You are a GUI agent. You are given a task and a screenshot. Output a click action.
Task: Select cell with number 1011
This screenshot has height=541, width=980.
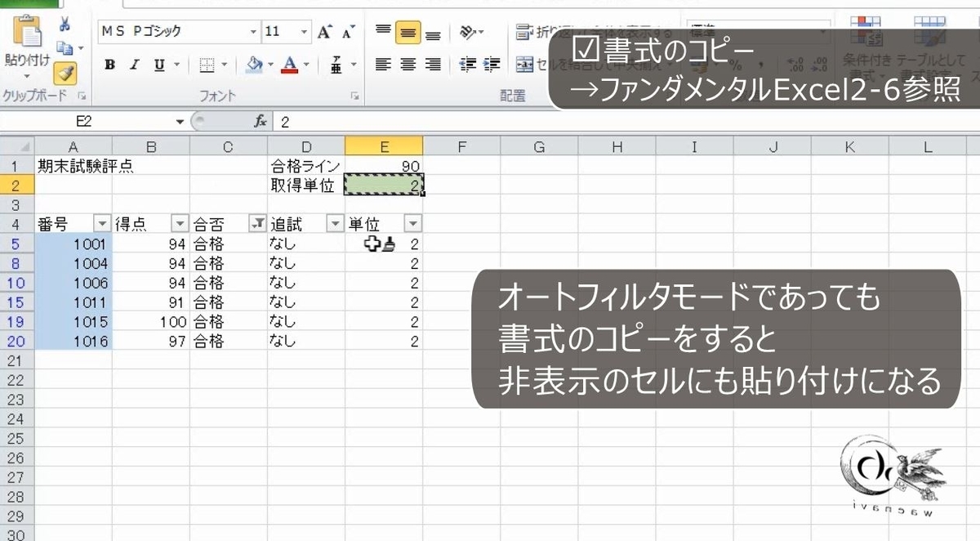(73, 302)
